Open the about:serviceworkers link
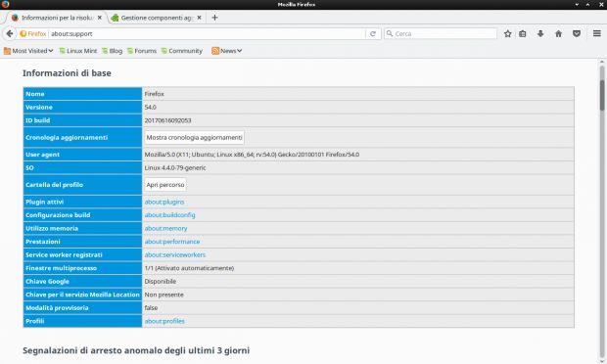 tap(174, 255)
